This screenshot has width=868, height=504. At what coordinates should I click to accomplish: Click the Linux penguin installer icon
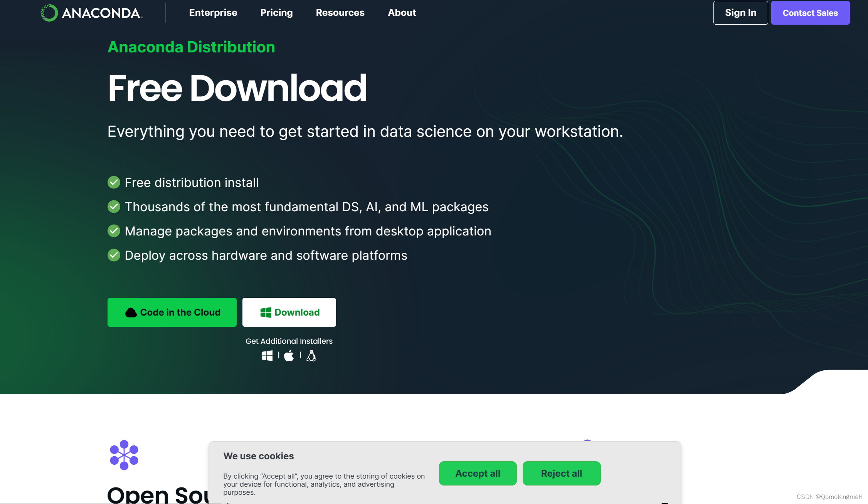point(311,355)
